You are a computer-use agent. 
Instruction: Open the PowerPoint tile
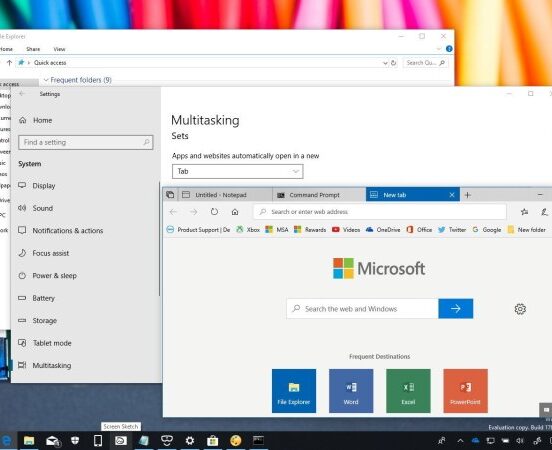coord(465,391)
